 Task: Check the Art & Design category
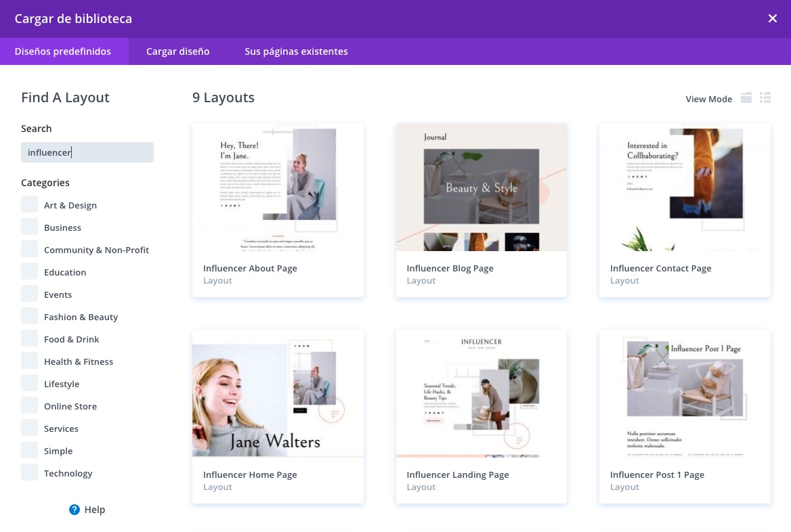pos(30,205)
